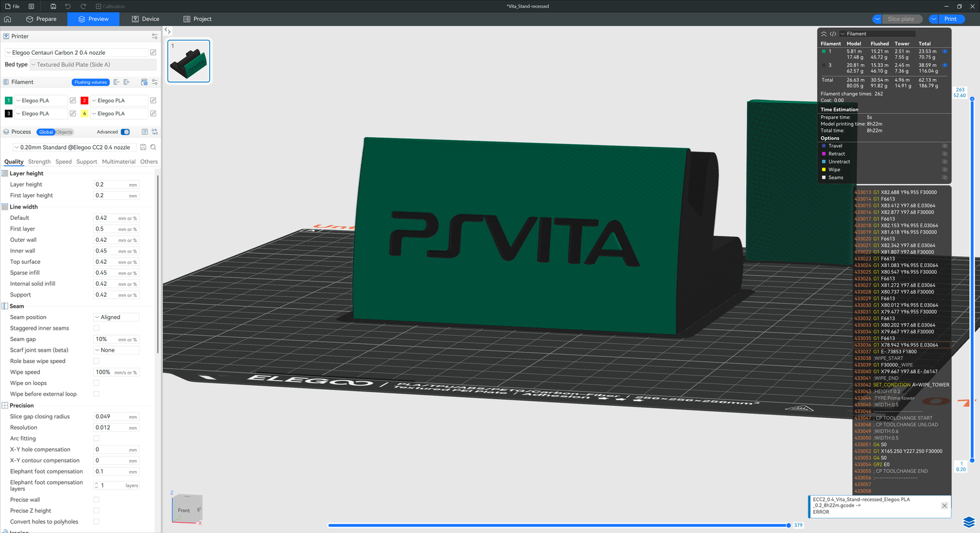Enable Arc fitting checkbox
Screen dimensions: 980x533
(96, 439)
